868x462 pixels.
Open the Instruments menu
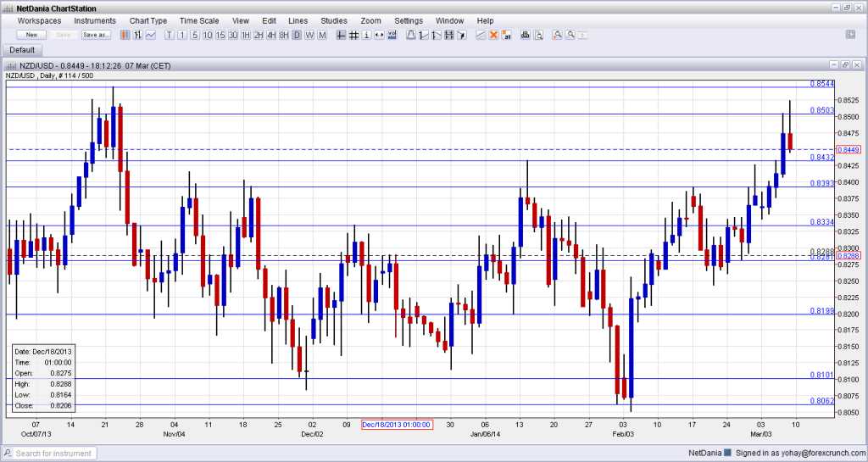[x=95, y=20]
